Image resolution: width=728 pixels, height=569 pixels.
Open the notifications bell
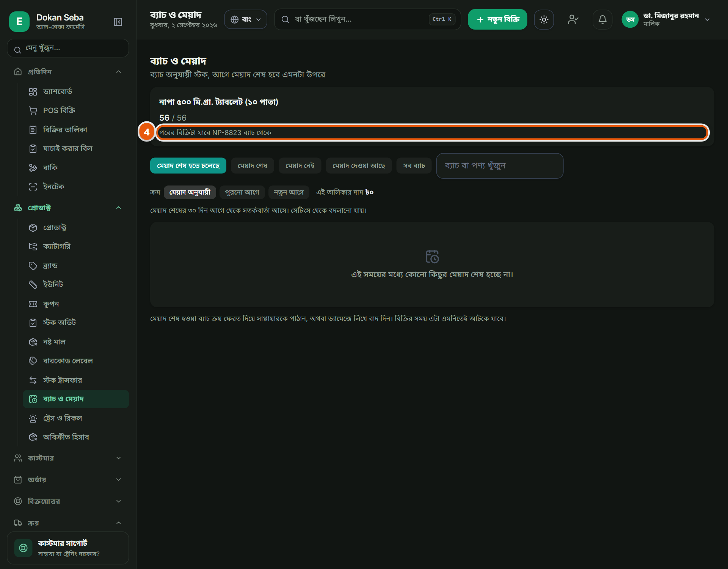[x=602, y=19]
